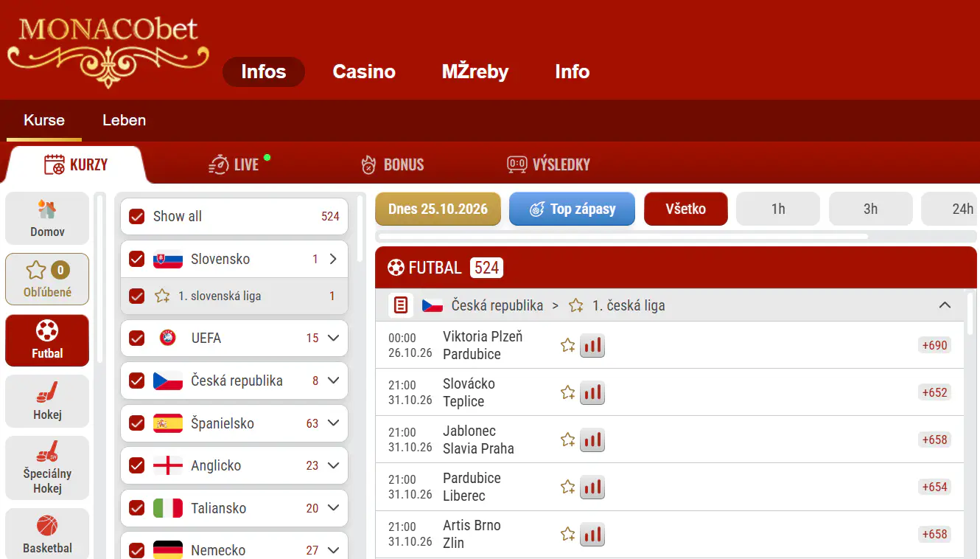
Task: Click the Top zápasy button
Action: [x=573, y=209]
